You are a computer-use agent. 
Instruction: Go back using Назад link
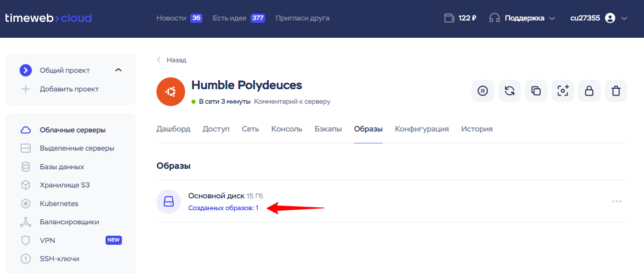pyautogui.click(x=176, y=60)
